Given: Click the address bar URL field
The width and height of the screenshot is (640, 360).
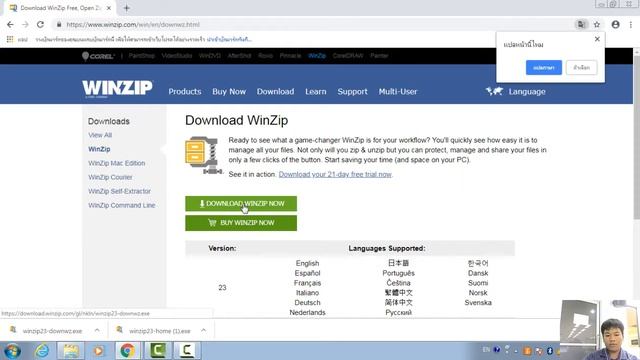Looking at the screenshot, I should pos(314,24).
